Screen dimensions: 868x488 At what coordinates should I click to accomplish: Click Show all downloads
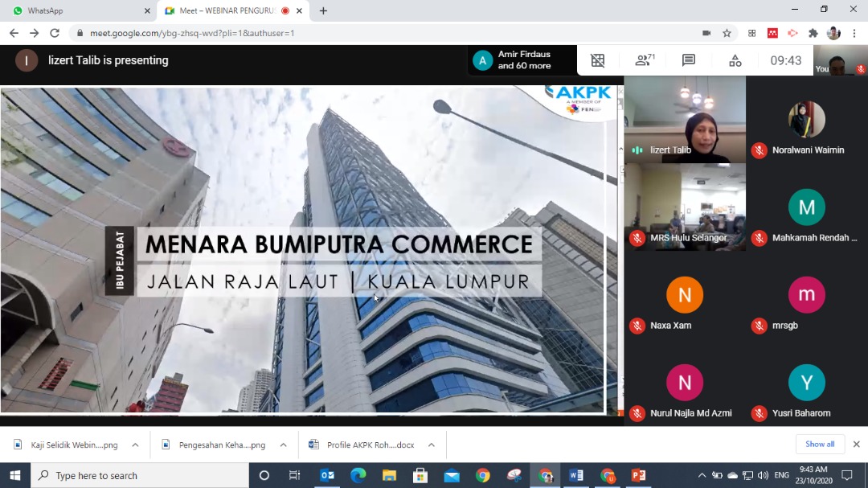tap(820, 445)
